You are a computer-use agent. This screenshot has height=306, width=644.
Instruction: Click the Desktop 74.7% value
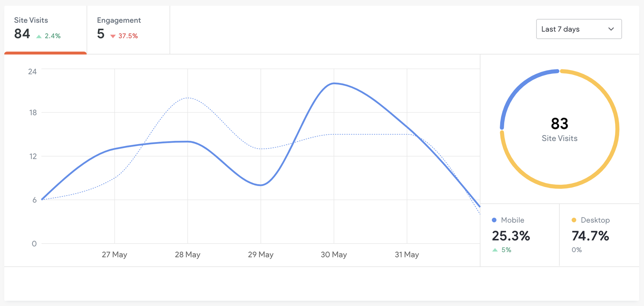click(590, 236)
